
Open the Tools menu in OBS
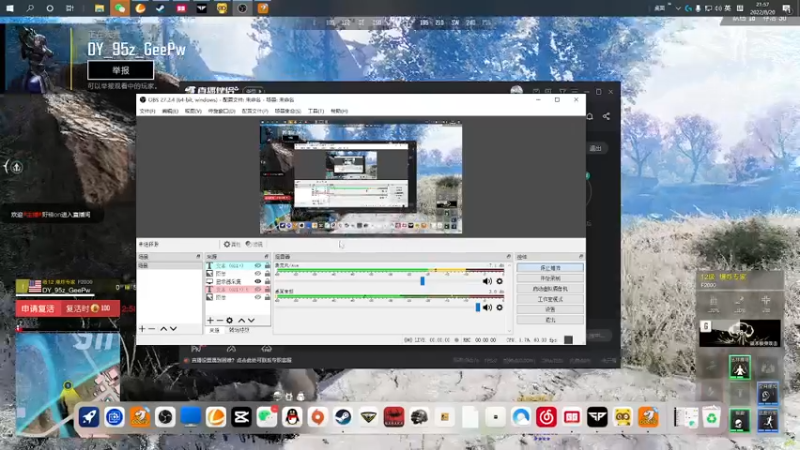pyautogui.click(x=316, y=111)
